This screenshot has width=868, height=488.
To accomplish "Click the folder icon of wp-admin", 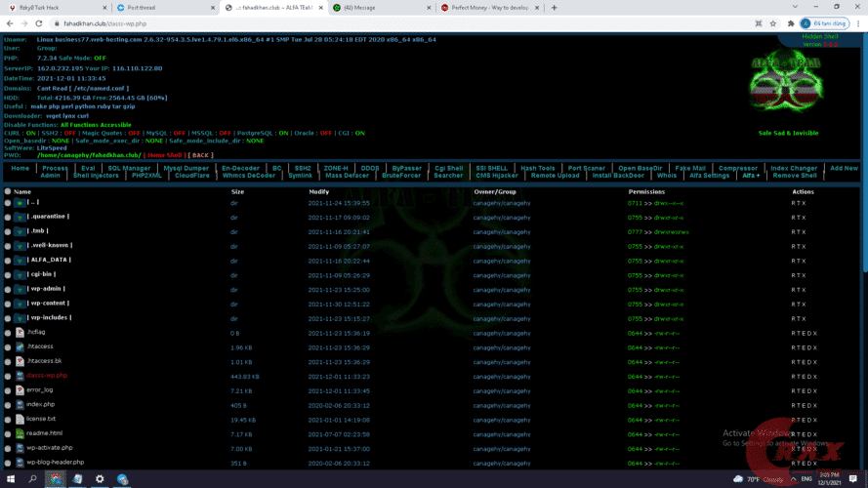I will pos(20,289).
